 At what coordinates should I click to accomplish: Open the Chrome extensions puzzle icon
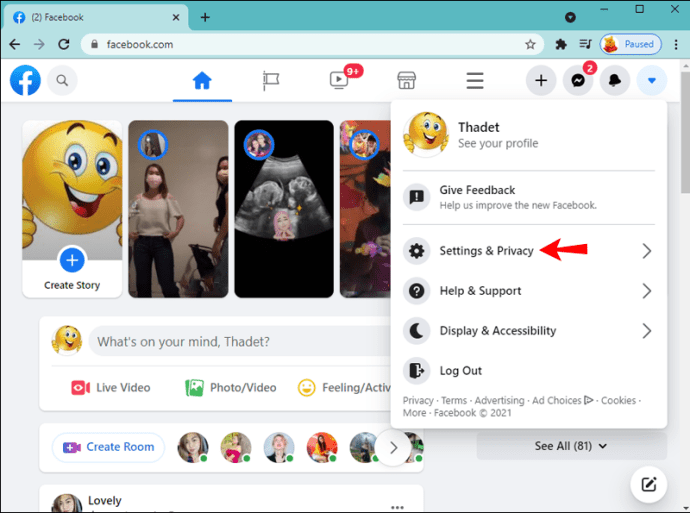coord(561,44)
